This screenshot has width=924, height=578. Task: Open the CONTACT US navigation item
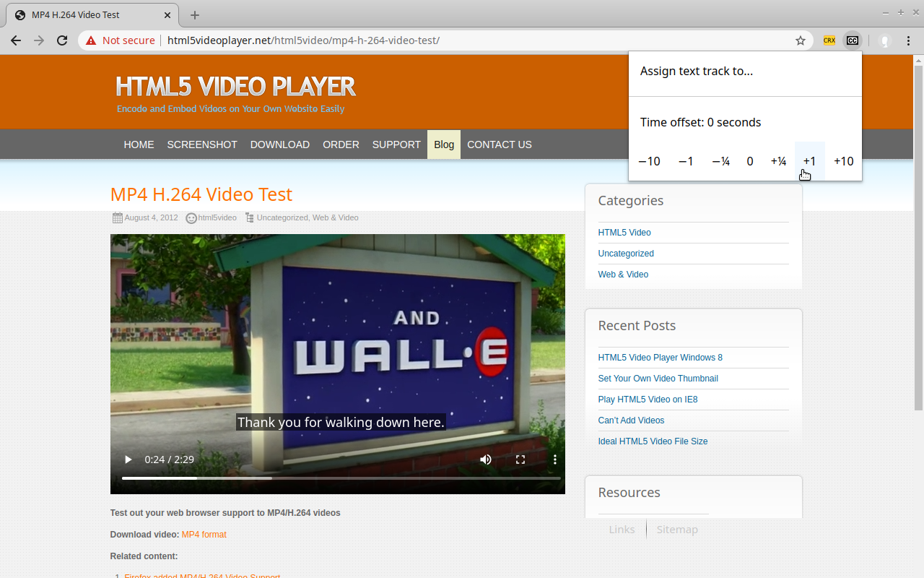pyautogui.click(x=500, y=144)
